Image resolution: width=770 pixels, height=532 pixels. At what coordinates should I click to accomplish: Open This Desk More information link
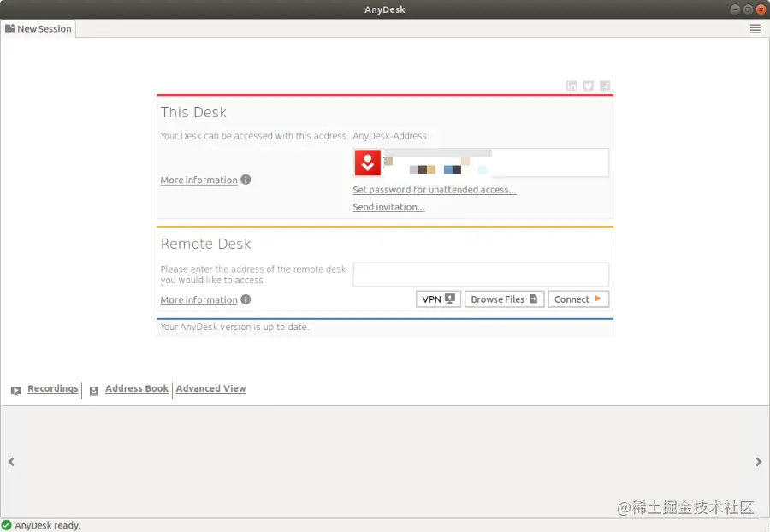coord(198,180)
